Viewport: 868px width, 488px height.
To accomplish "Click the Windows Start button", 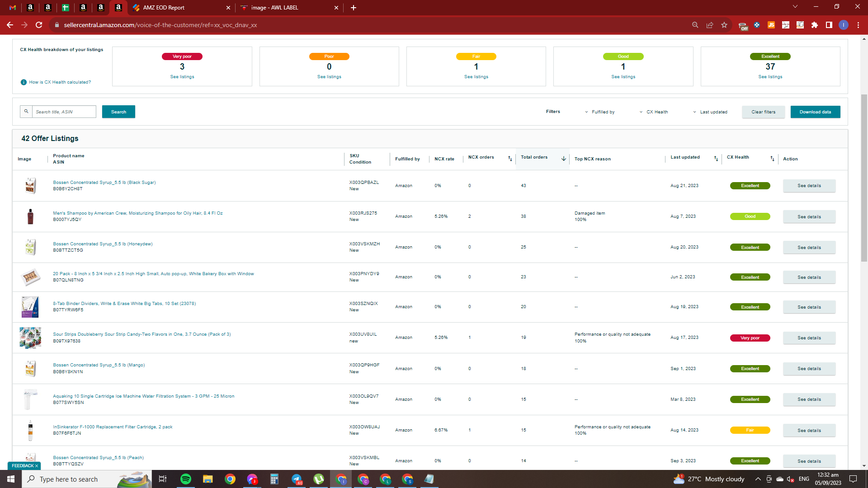I will tap(11, 479).
